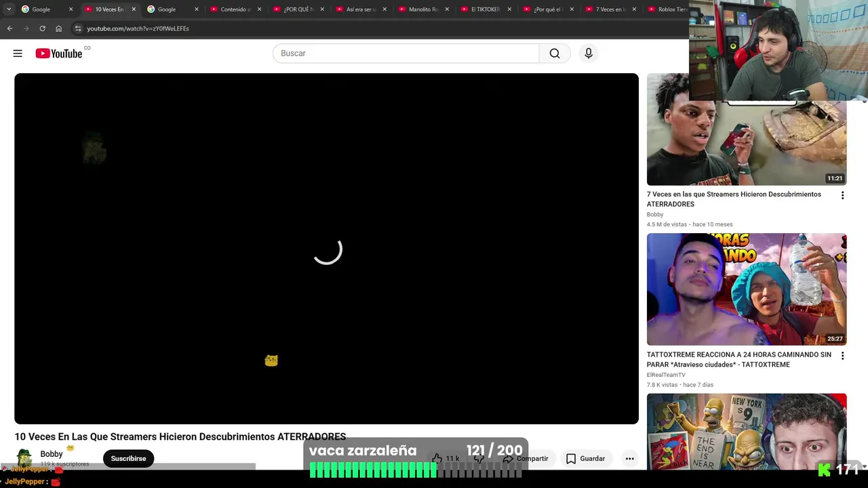Screen dimensions: 868x488
Task: Close the '¿Por qué el' tab
Action: tap(572, 9)
